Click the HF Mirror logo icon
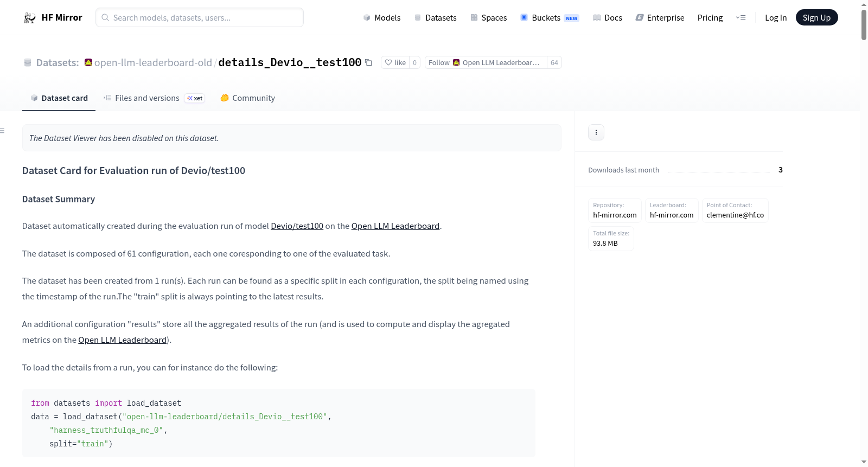The width and height of the screenshot is (868, 467). (30, 17)
